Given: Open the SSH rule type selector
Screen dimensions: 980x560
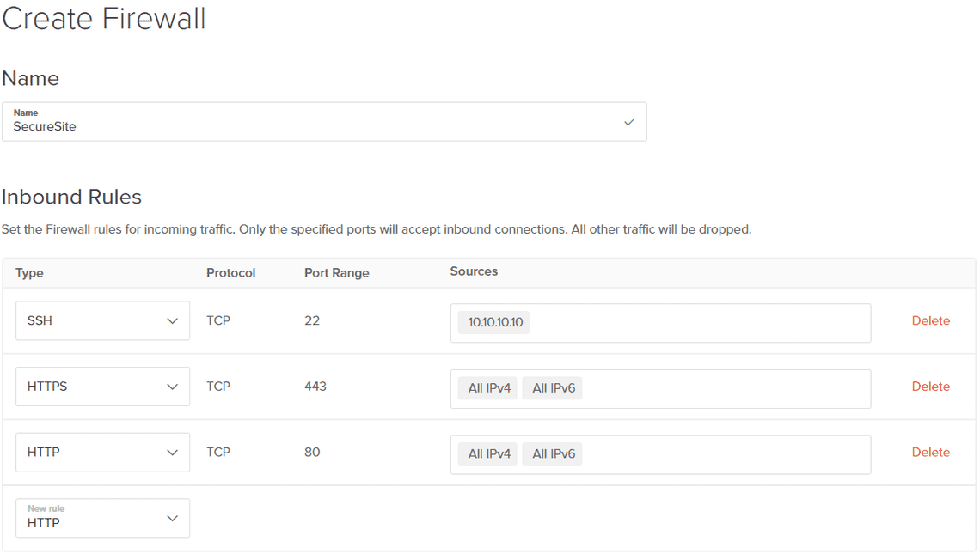Looking at the screenshot, I should [x=102, y=320].
